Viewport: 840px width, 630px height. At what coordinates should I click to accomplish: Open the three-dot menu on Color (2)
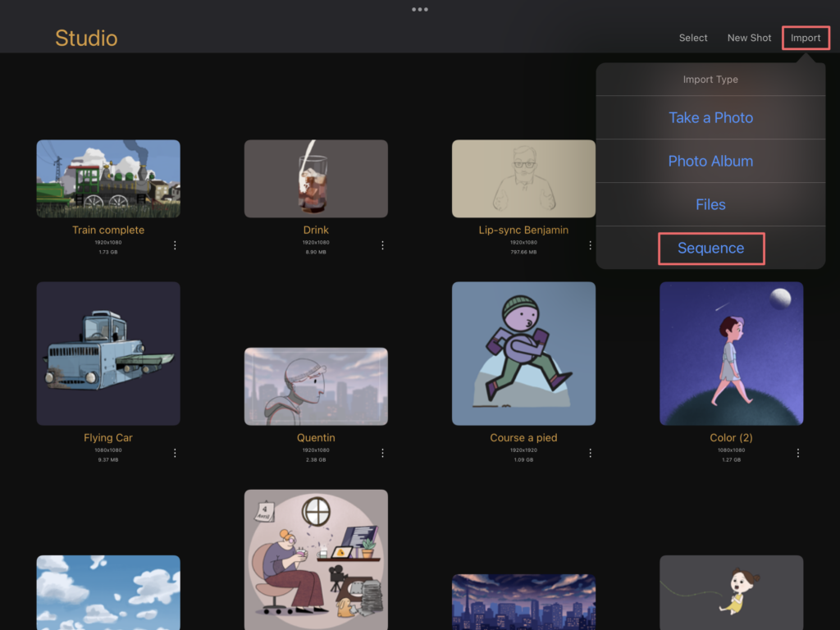click(x=797, y=453)
